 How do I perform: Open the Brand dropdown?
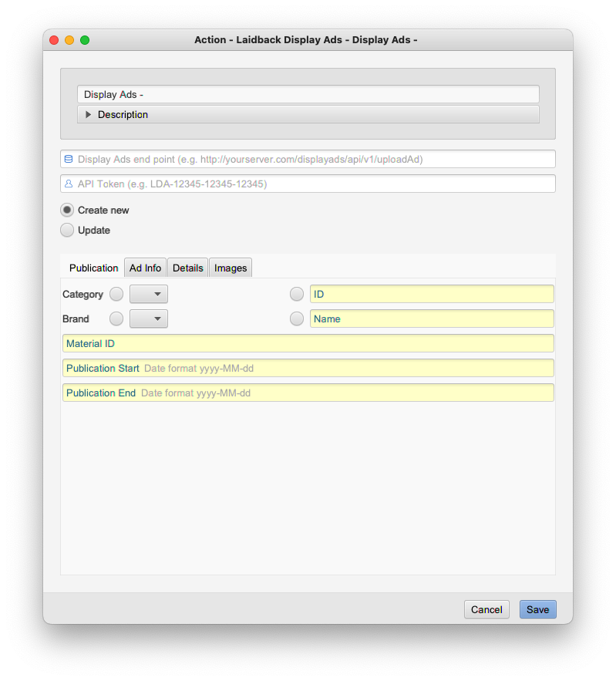149,319
